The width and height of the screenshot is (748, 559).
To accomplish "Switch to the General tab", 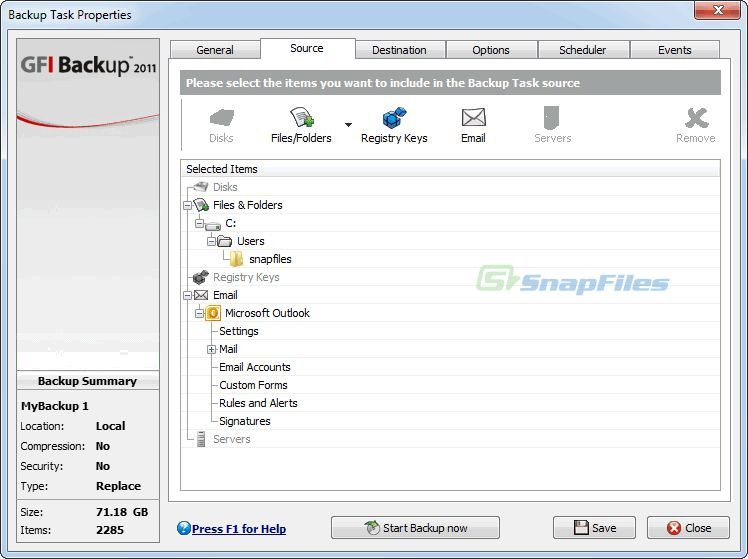I will 215,50.
